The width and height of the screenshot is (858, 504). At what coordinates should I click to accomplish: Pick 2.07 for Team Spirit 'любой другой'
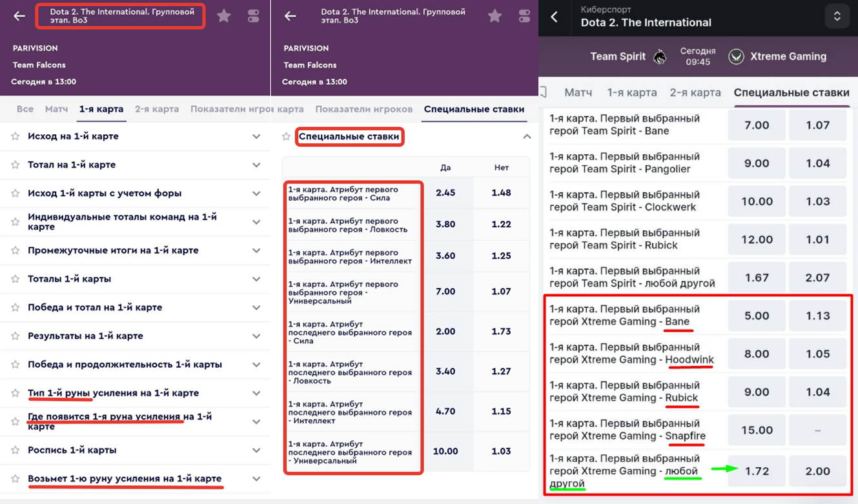817,277
